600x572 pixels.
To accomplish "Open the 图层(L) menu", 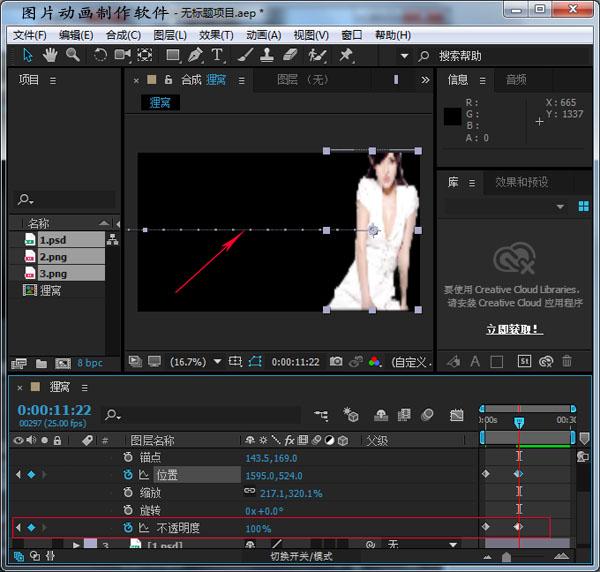I will click(170, 35).
